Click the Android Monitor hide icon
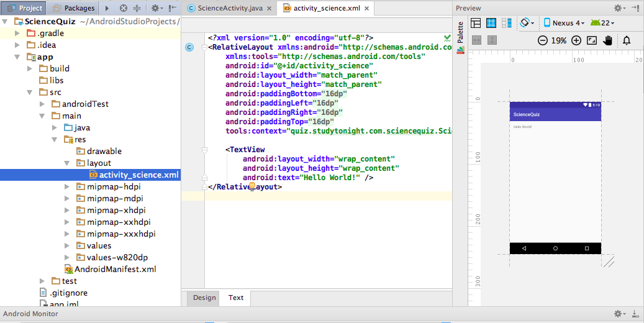The height and width of the screenshot is (323, 644). pos(635,314)
